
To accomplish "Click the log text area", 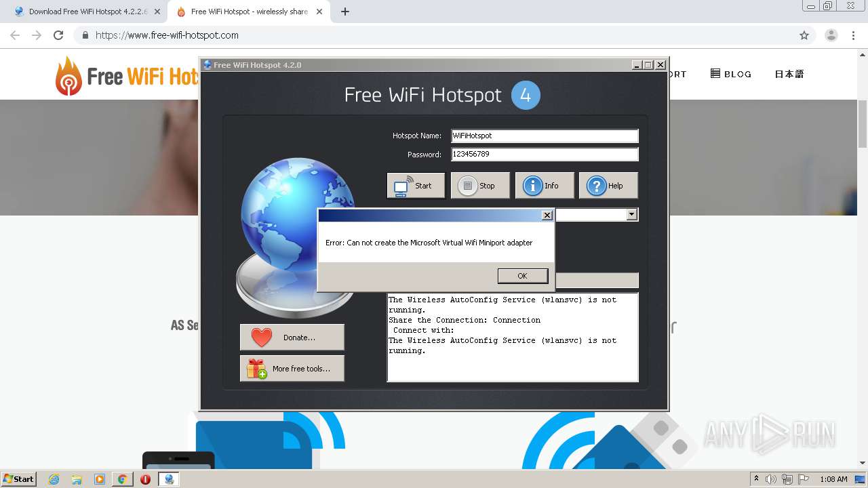I will (512, 337).
